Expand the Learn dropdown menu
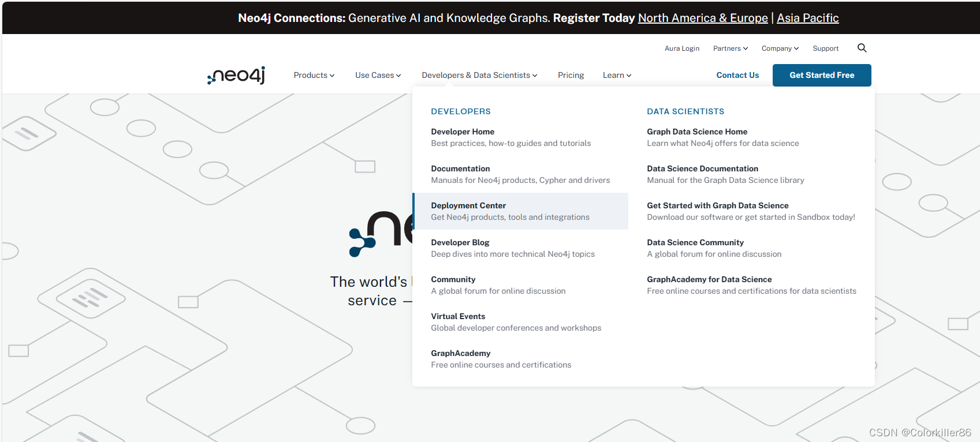This screenshot has width=980, height=442. 617,75
